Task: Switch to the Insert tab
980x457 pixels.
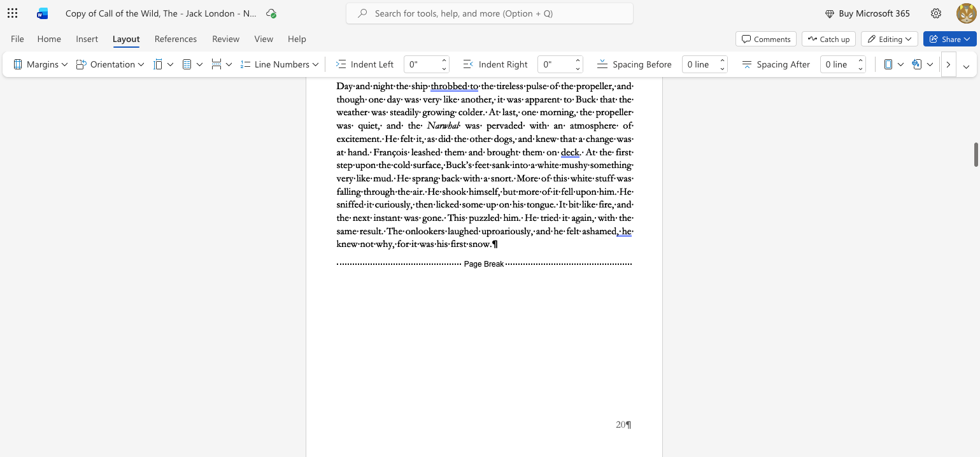Action: point(87,39)
